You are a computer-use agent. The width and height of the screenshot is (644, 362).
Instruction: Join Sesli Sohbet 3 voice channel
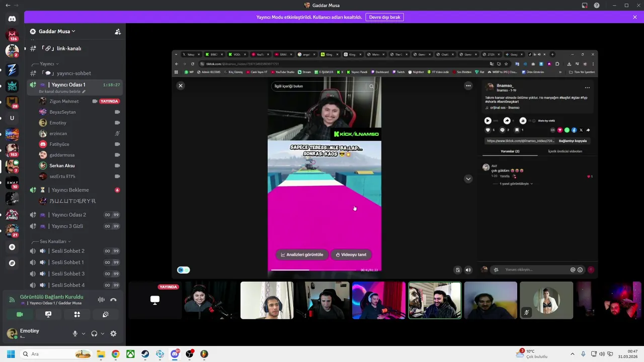click(x=75, y=274)
